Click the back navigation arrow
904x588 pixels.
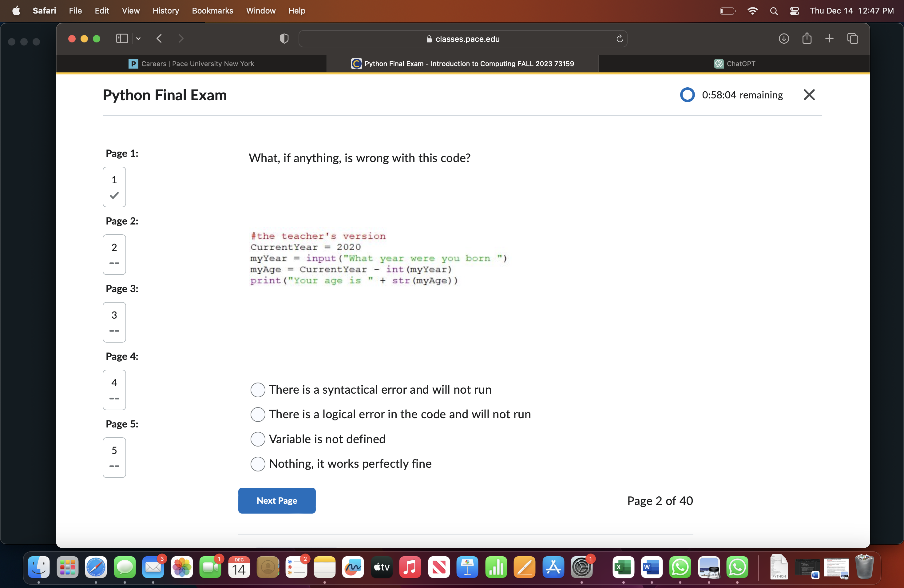[159, 38]
